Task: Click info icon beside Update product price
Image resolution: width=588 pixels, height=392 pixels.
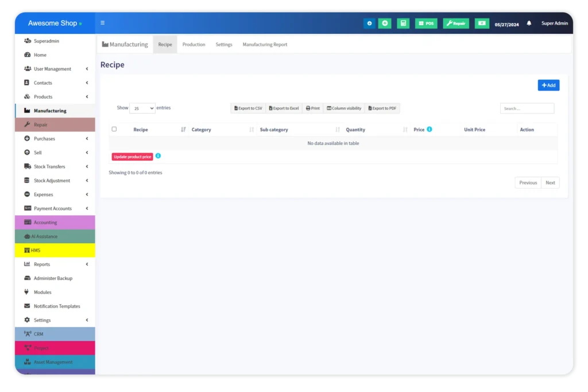Action: click(158, 156)
